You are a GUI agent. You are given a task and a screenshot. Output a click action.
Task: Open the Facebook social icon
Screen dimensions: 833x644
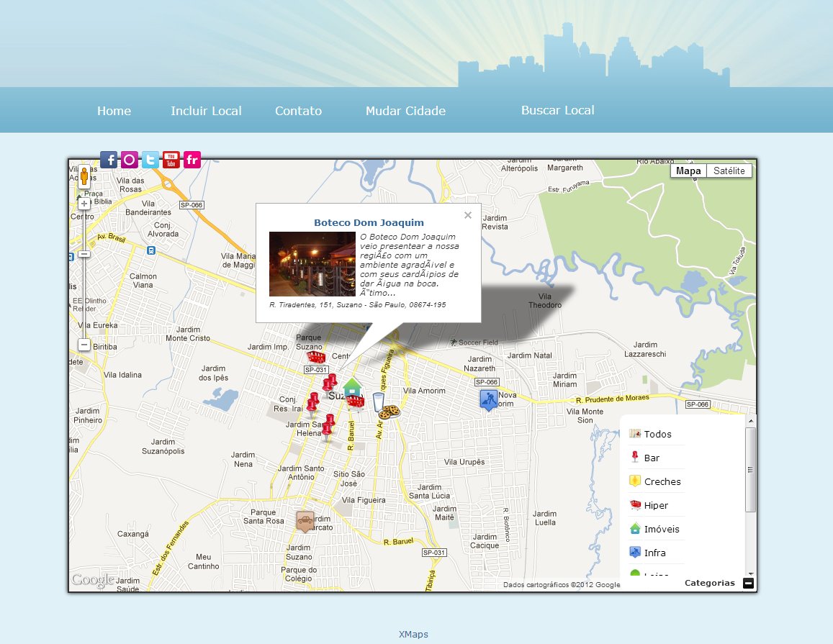109,159
